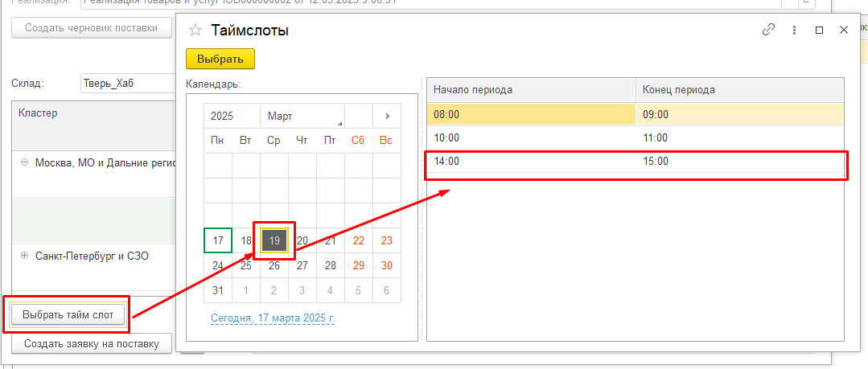The image size is (868, 369).
Task: Select the 11:00 end time cell
Action: coord(739,137)
